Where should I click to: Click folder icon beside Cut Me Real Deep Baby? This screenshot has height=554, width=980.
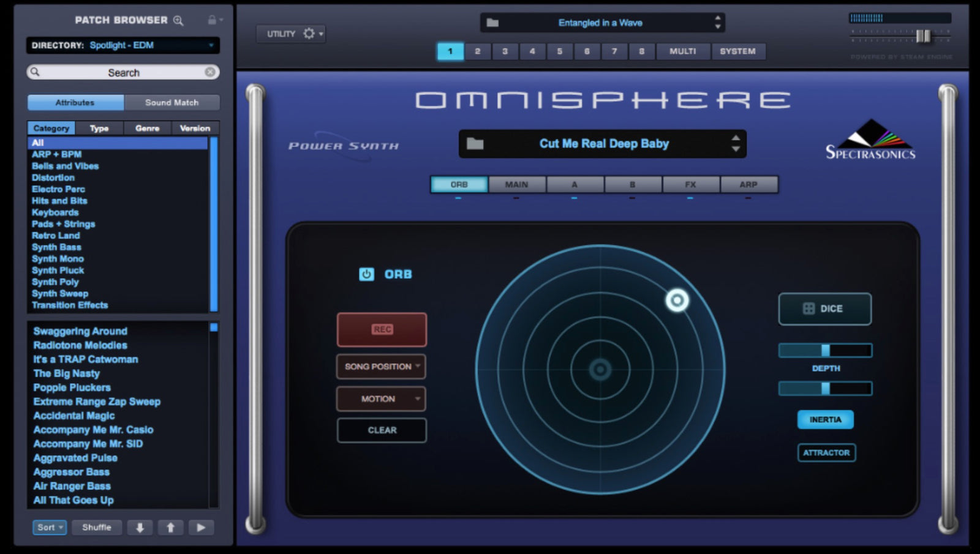[x=475, y=144]
